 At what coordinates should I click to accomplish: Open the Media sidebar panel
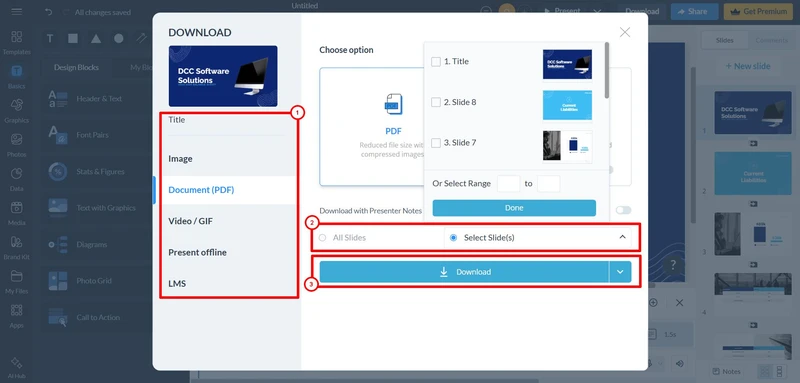coord(16,213)
